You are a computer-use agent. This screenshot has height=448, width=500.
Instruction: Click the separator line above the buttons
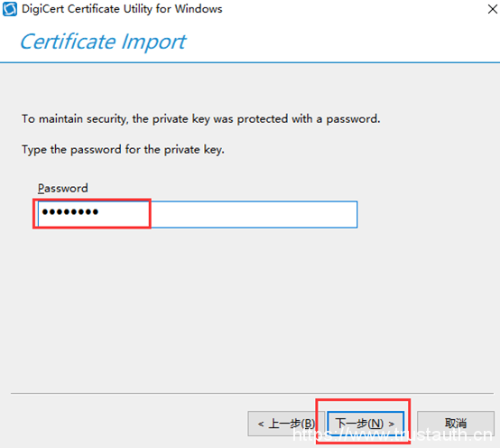[252, 394]
